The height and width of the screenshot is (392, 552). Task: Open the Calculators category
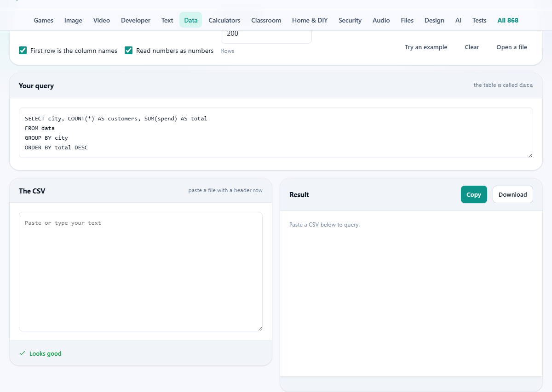coord(224,20)
